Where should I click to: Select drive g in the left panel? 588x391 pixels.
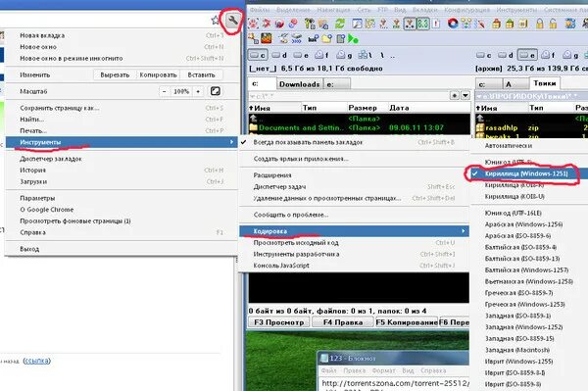click(344, 55)
